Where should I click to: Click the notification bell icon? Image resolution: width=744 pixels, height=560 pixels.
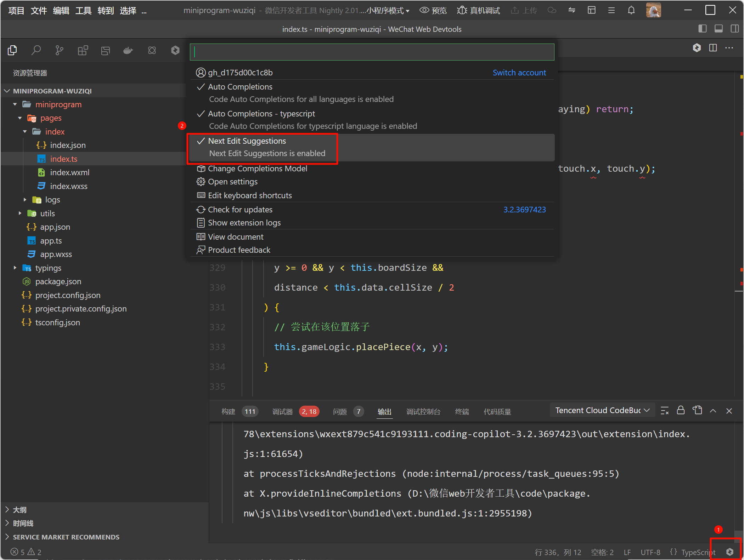[631, 10]
